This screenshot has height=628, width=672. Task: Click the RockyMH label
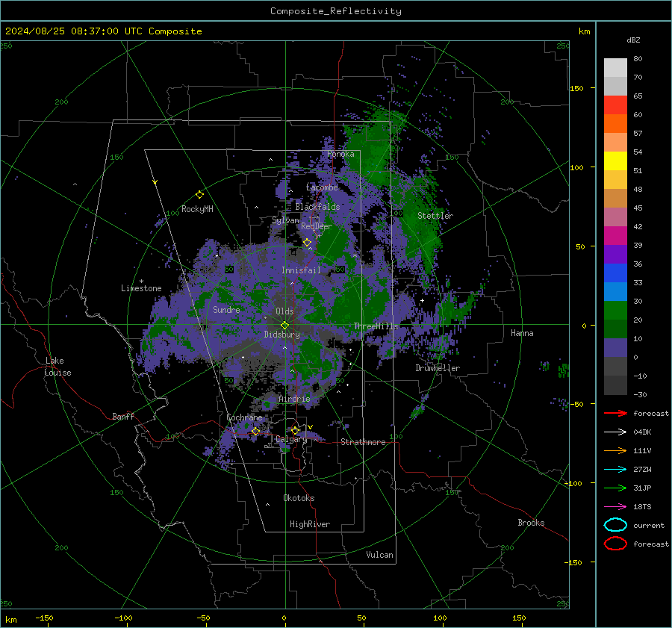pos(197,209)
